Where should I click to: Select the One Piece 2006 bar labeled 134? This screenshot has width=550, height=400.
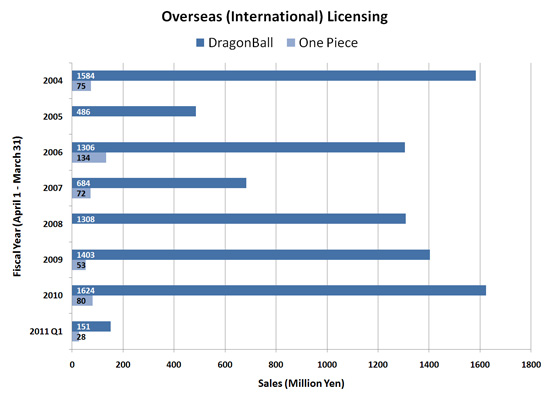point(89,158)
